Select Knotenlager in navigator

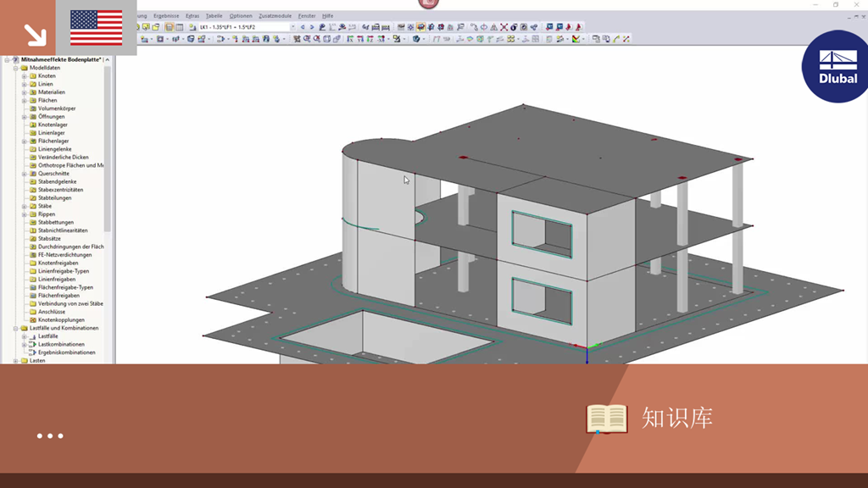53,125
